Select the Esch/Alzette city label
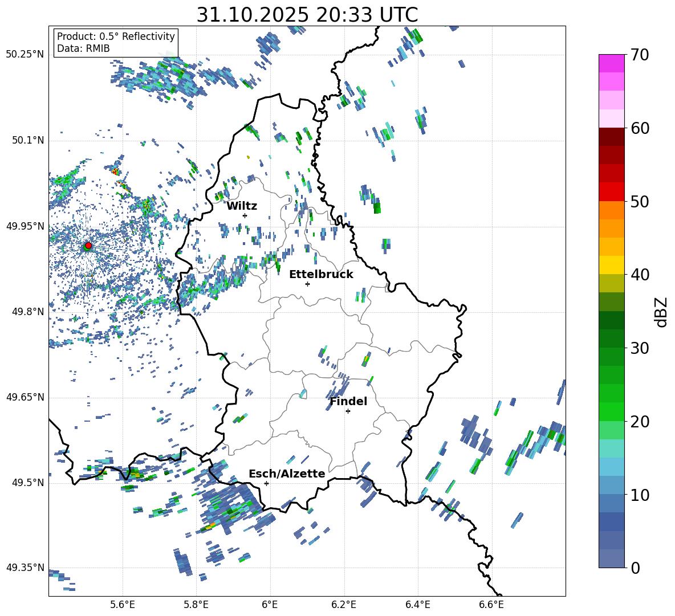The height and width of the screenshot is (616, 675). pos(287,474)
